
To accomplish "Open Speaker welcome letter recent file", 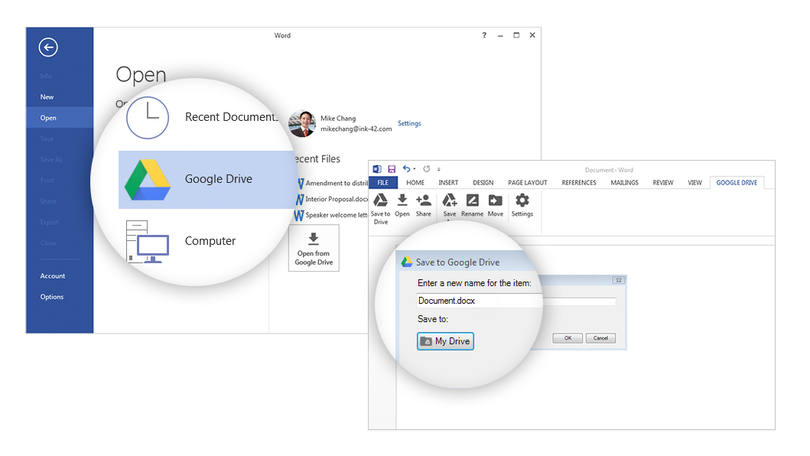I will (332, 215).
